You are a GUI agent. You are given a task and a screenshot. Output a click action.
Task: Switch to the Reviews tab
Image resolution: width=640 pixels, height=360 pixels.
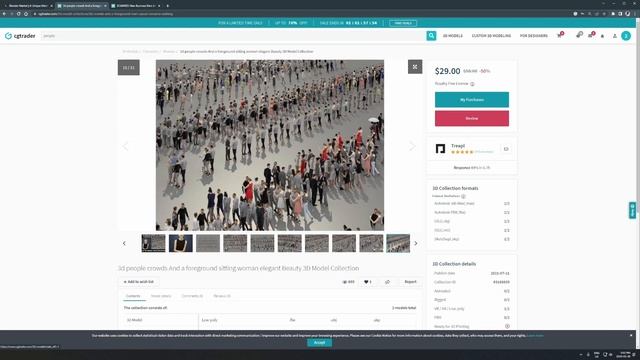(222, 296)
